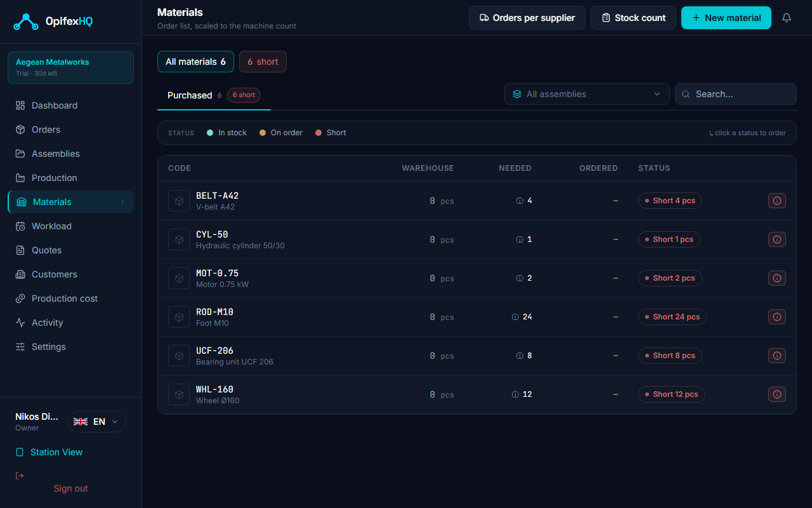Open the alert info icon for WHL-160
812x508 pixels.
tap(777, 394)
